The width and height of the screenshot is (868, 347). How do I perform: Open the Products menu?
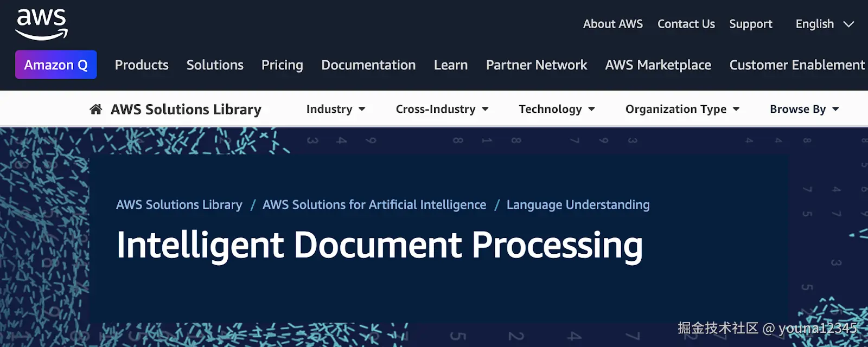tap(142, 65)
